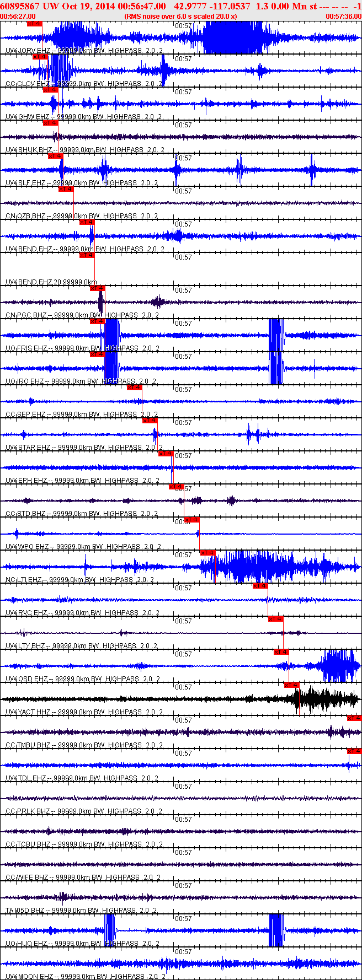The image size is (362, 980).
Task: Select the start time 00:56:27.00 label
Action: (18, 17)
